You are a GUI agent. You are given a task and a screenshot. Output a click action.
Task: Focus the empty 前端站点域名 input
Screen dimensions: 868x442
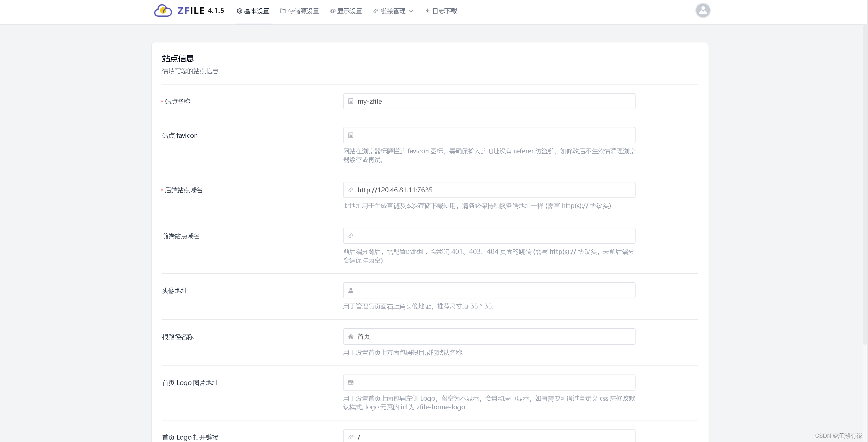click(x=489, y=236)
